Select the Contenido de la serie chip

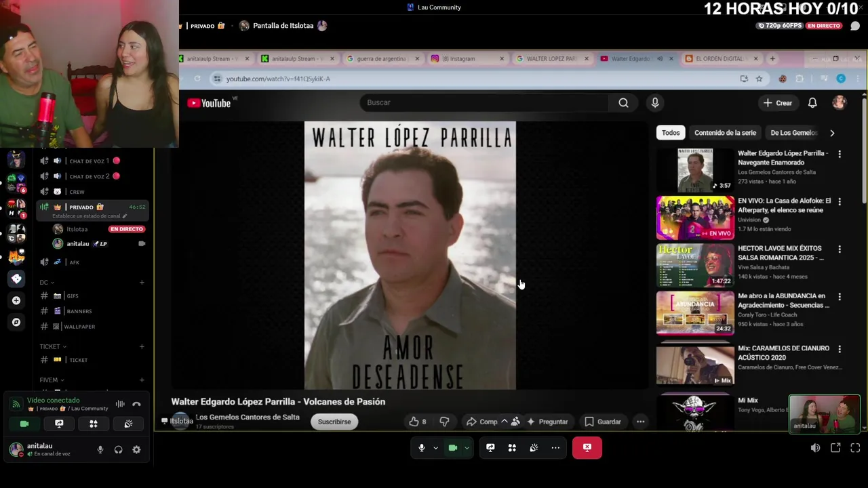[x=725, y=133]
